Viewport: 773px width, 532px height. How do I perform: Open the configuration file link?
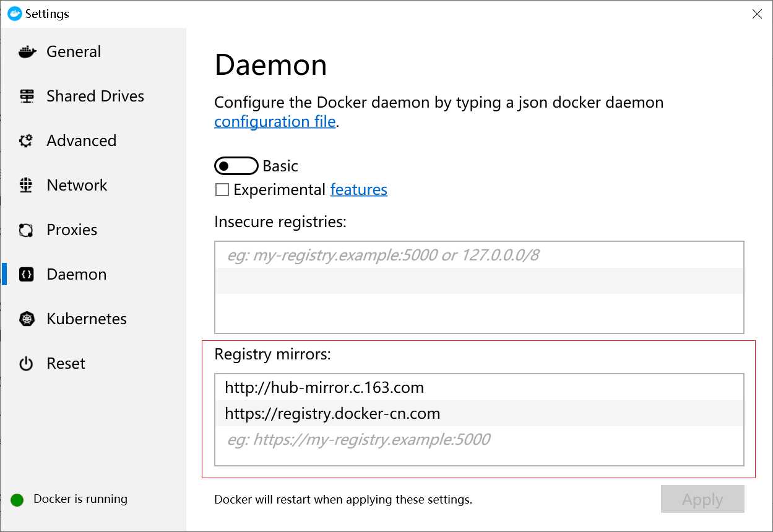pos(275,121)
